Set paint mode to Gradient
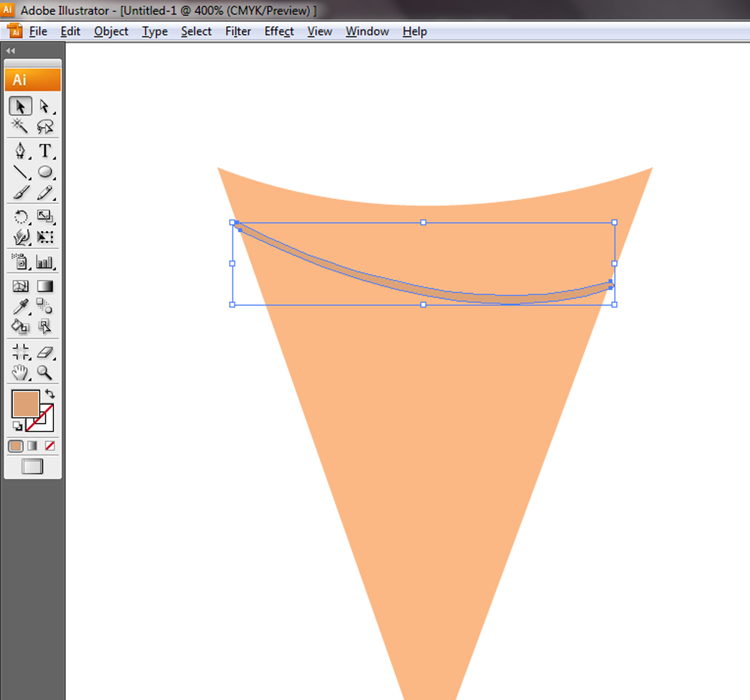This screenshot has width=750, height=700. pos(33,446)
